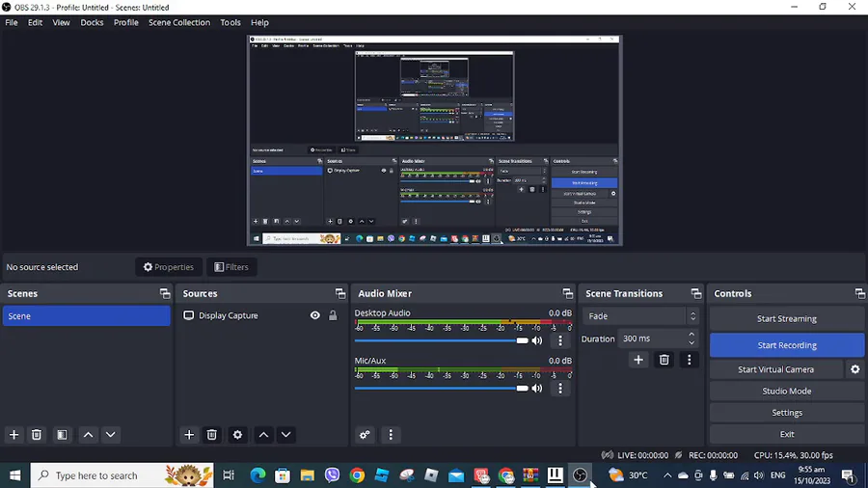Enable Studio Mode
Image resolution: width=868 pixels, height=488 pixels.
point(787,391)
